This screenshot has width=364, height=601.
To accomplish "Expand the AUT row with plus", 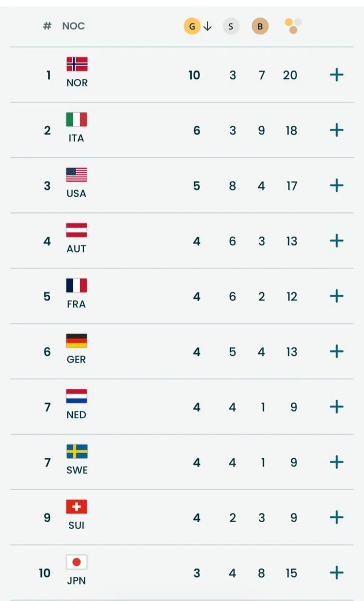I will pos(336,241).
